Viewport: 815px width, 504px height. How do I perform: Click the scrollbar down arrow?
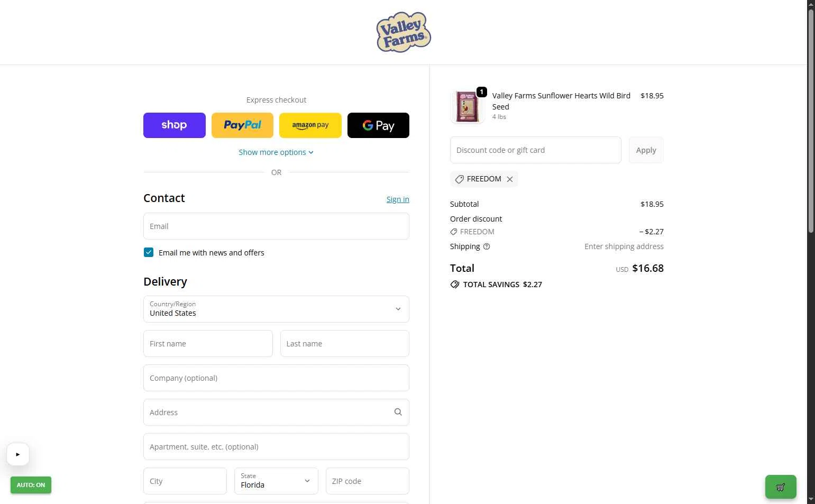point(811,499)
